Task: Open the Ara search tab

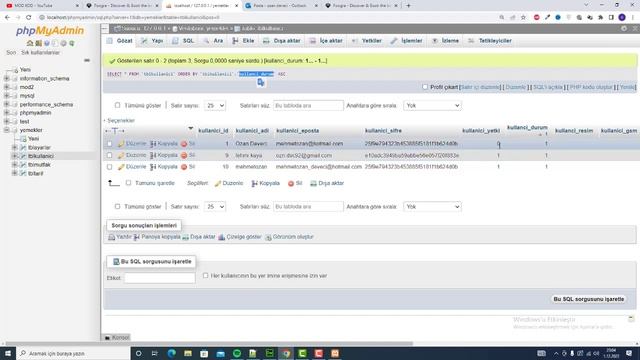Action: (x=213, y=41)
